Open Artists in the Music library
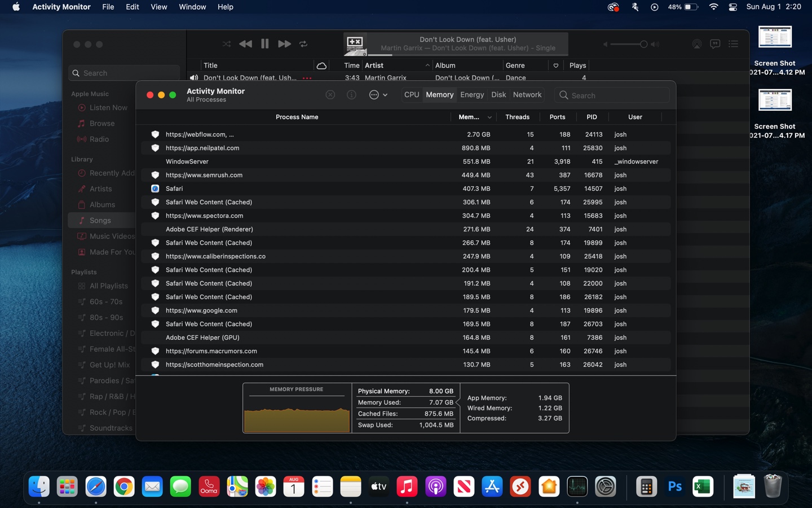The image size is (812, 508). (101, 189)
